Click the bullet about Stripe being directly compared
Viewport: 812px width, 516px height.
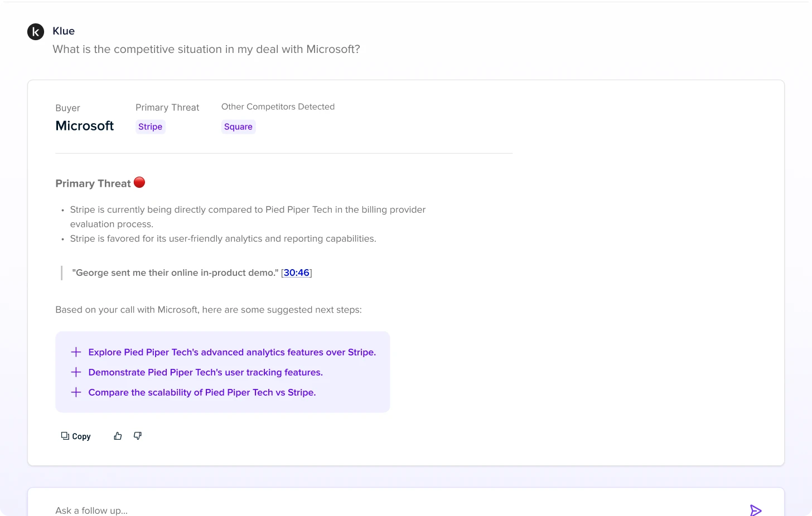click(x=248, y=217)
